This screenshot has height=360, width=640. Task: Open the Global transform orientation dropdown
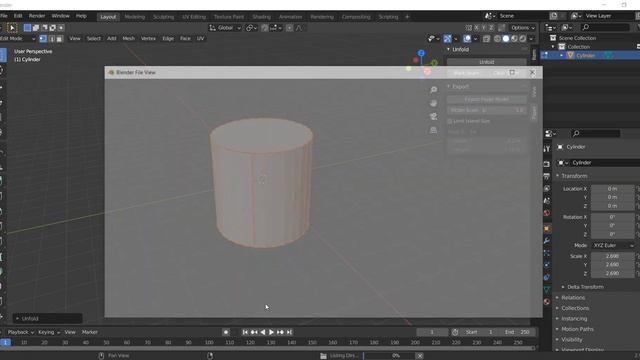[x=225, y=28]
